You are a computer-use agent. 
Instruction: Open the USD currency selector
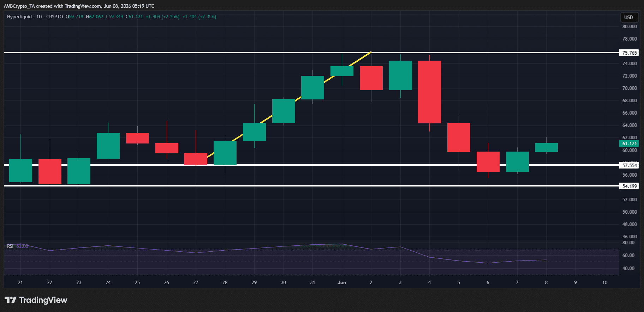pyautogui.click(x=628, y=17)
